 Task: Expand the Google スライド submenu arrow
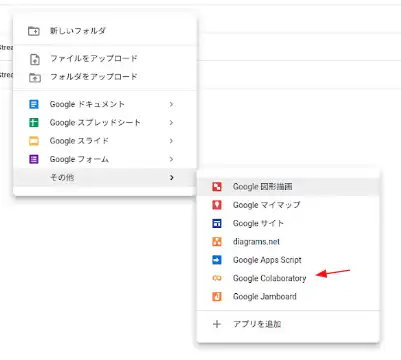171,141
